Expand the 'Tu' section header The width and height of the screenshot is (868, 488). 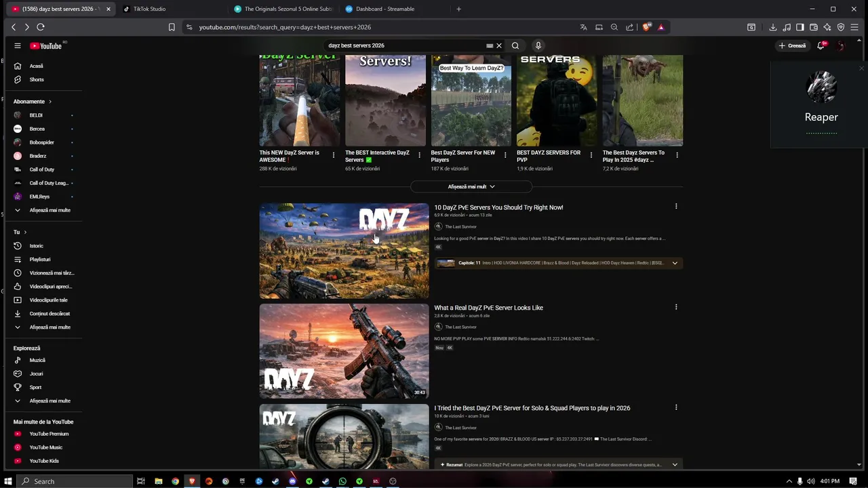pyautogui.click(x=20, y=232)
